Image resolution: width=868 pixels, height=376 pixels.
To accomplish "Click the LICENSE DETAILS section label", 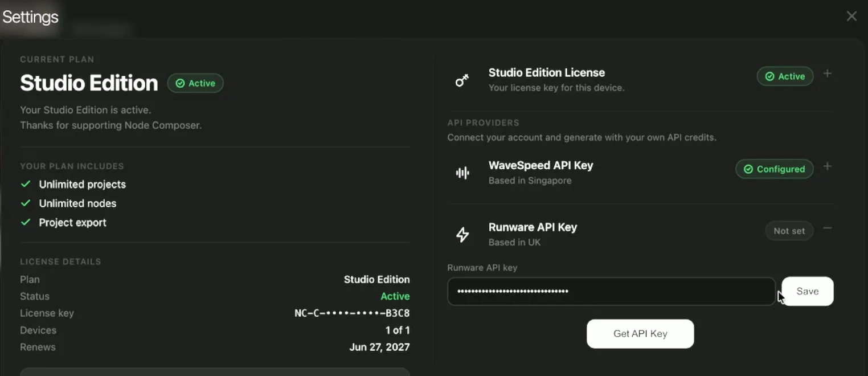I will 60,261.
